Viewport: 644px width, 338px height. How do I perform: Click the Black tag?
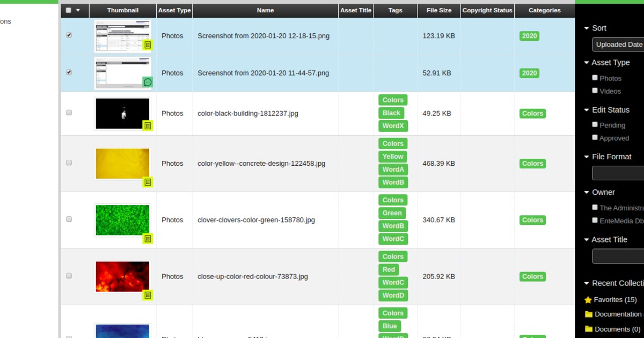391,113
